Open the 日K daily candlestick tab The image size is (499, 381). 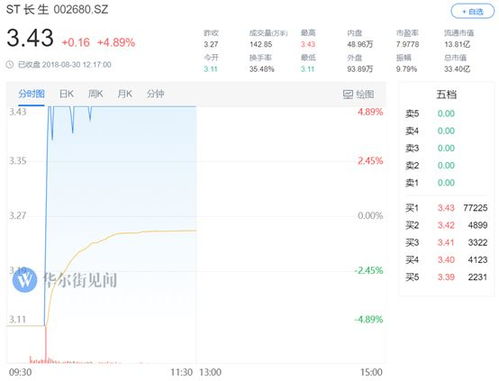pos(66,94)
